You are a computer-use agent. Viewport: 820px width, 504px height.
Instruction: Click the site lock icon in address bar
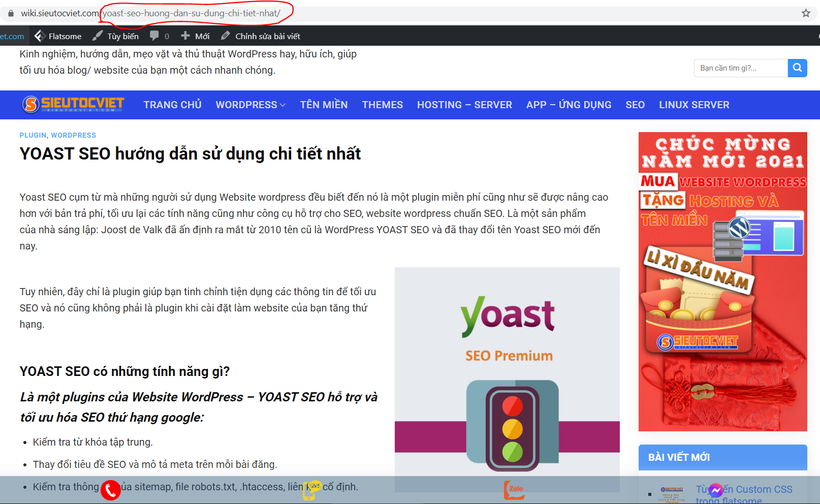11,13
